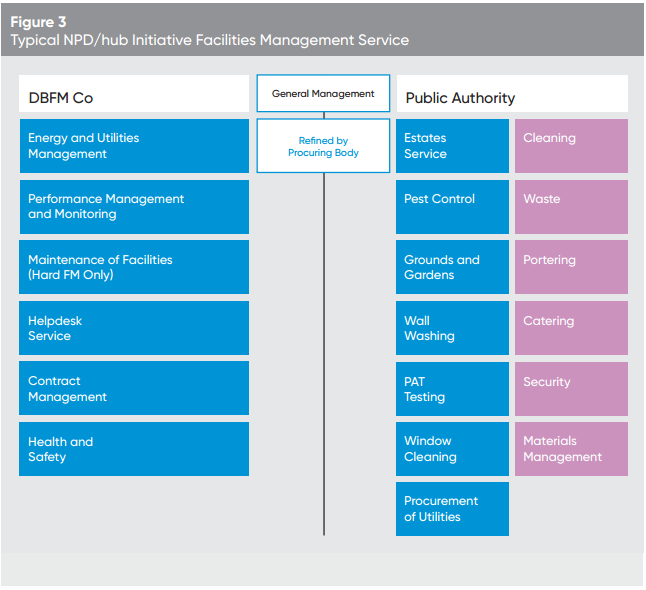Click the PAT Testing block

click(x=452, y=388)
